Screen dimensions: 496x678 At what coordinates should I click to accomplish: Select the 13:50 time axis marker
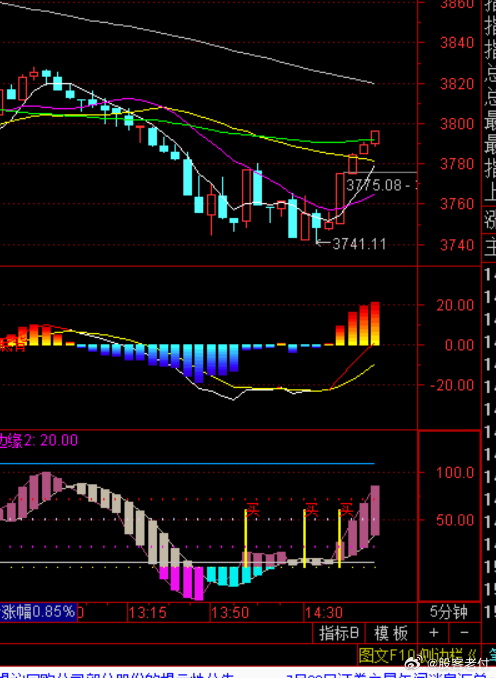230,613
